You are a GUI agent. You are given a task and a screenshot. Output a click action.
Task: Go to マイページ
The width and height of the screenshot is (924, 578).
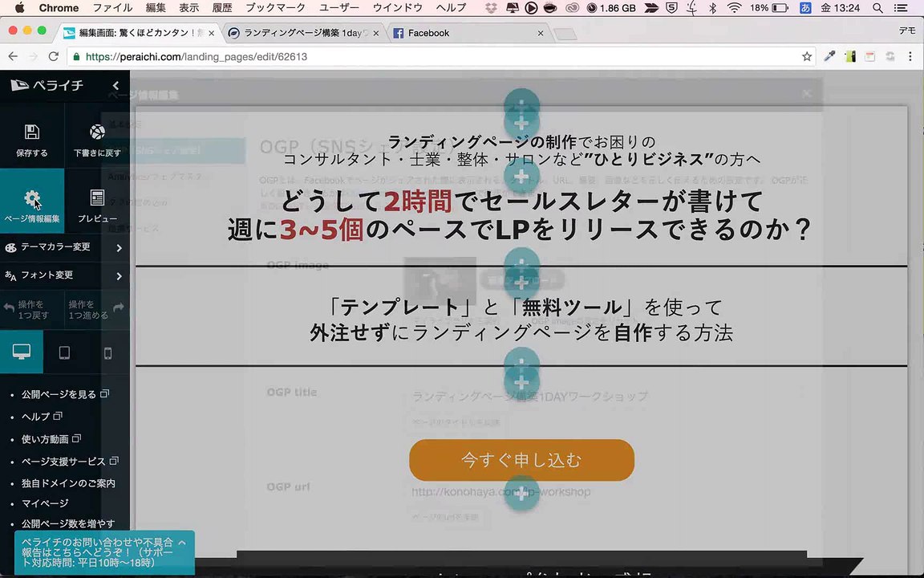click(x=45, y=503)
